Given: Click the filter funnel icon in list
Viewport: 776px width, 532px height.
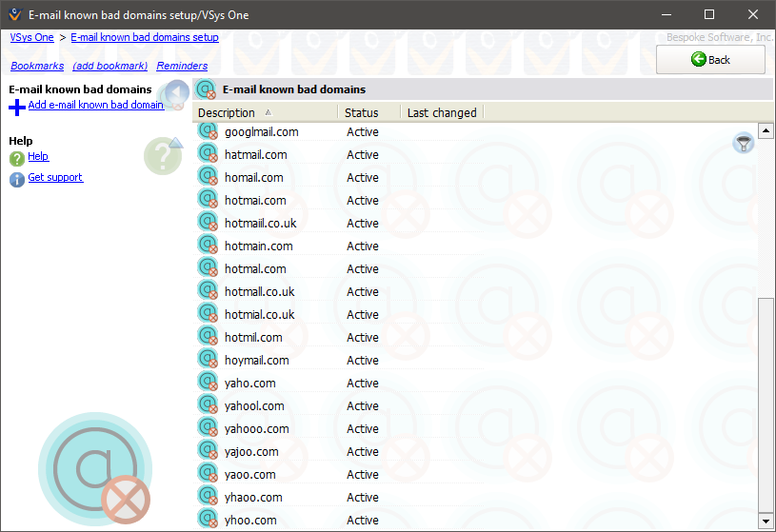Looking at the screenshot, I should pyautogui.click(x=744, y=143).
